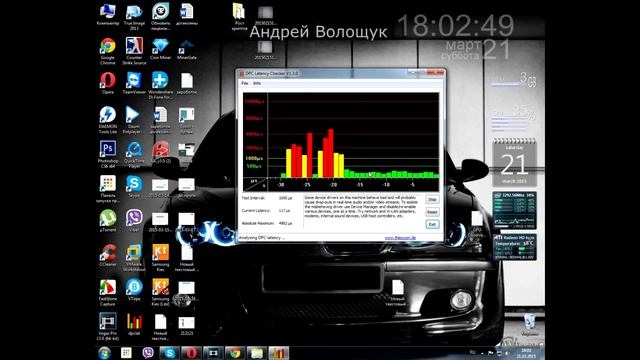The height and width of the screenshot is (360, 640).
Task: Click DPC Latency Checker taskbar button
Action: (278, 353)
